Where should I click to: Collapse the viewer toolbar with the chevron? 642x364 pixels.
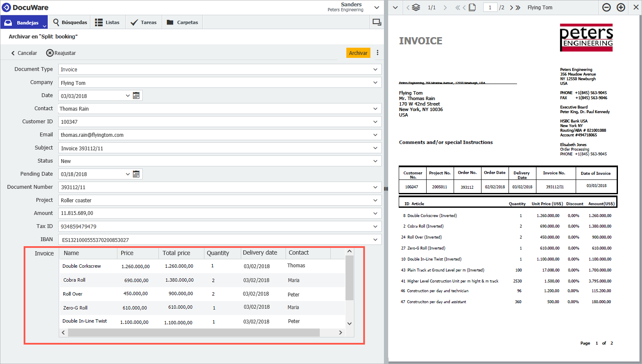pyautogui.click(x=395, y=7)
